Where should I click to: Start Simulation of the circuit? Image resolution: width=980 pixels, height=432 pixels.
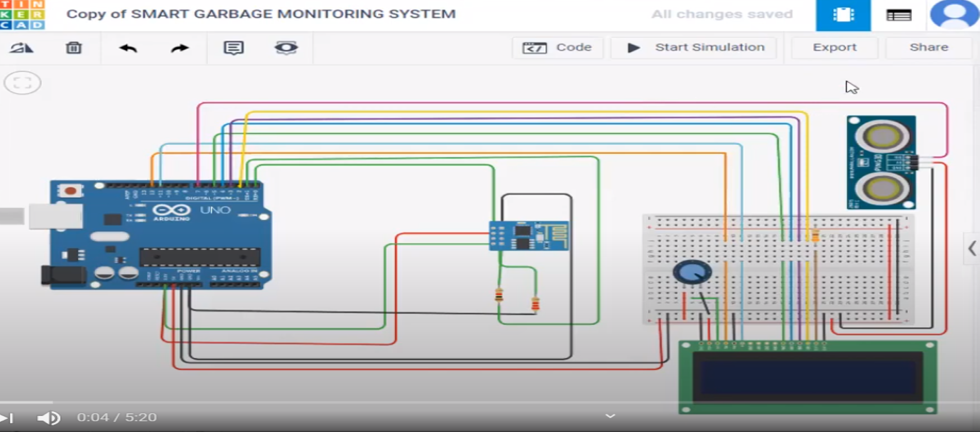(694, 48)
